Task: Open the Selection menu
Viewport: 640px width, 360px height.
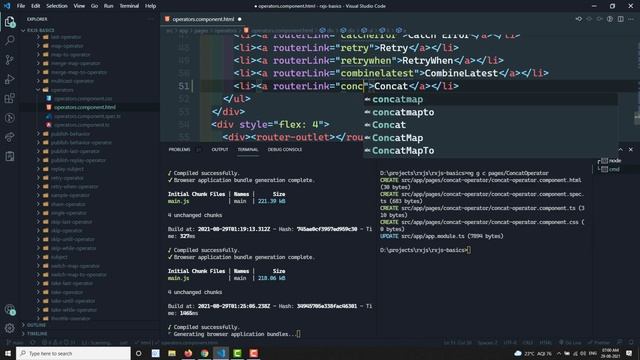Action: (57, 6)
